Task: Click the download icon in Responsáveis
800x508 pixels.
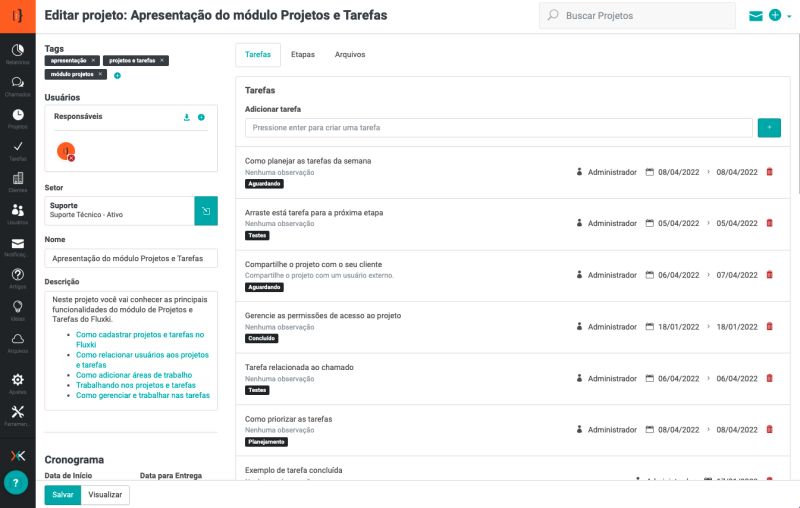Action: [186, 117]
